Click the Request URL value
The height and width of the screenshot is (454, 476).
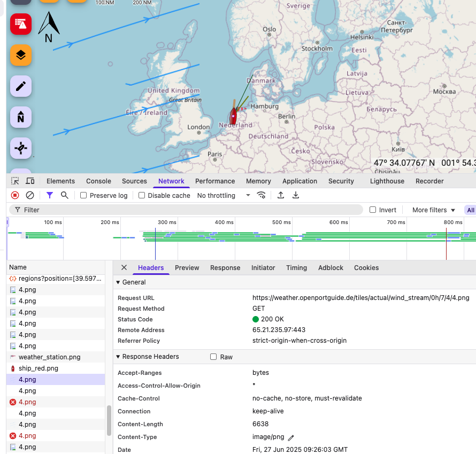(x=360, y=298)
